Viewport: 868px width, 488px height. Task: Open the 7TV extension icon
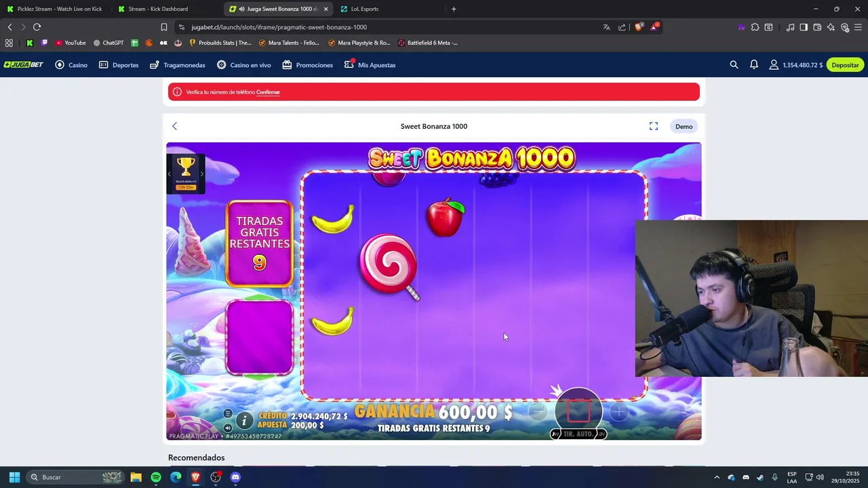point(741,27)
